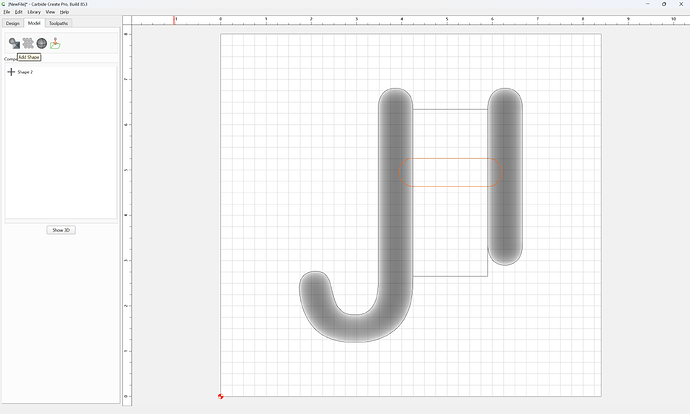Minimize the Carbide Create window
The width and height of the screenshot is (690, 414).
[647, 4]
